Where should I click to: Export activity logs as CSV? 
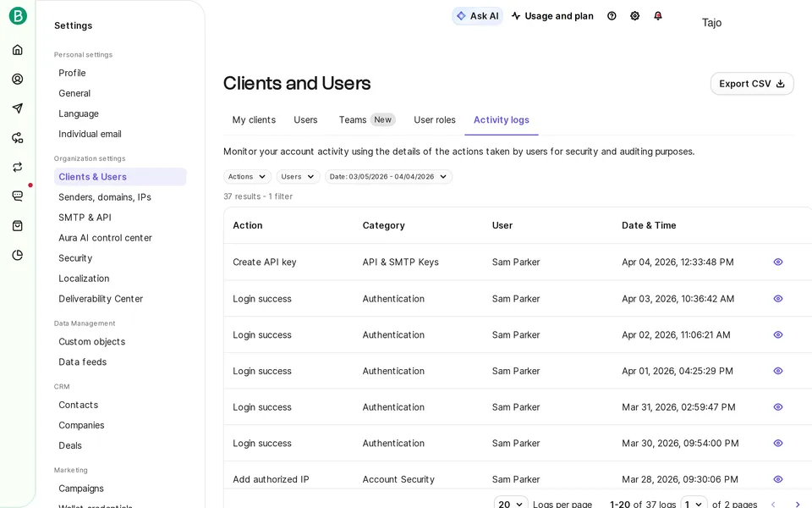[x=752, y=84]
